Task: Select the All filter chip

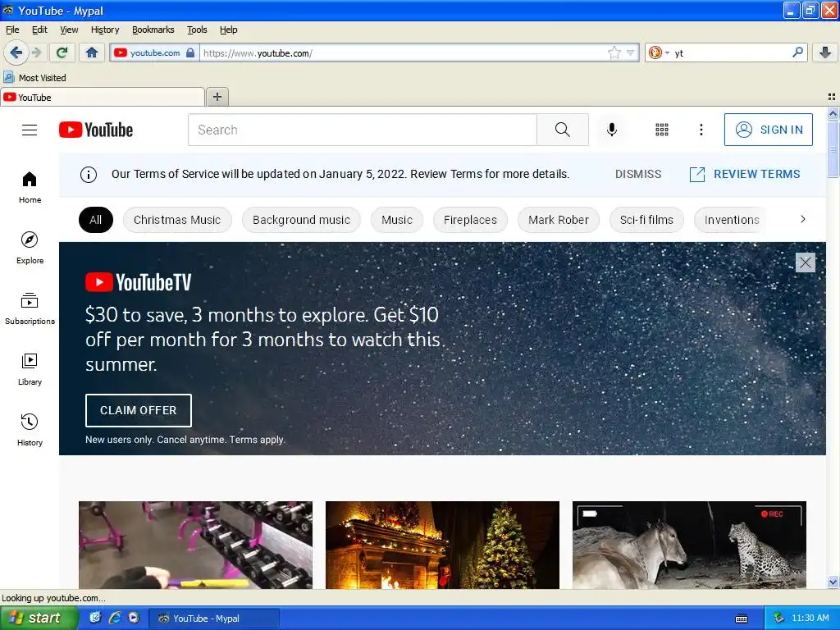Action: [96, 220]
